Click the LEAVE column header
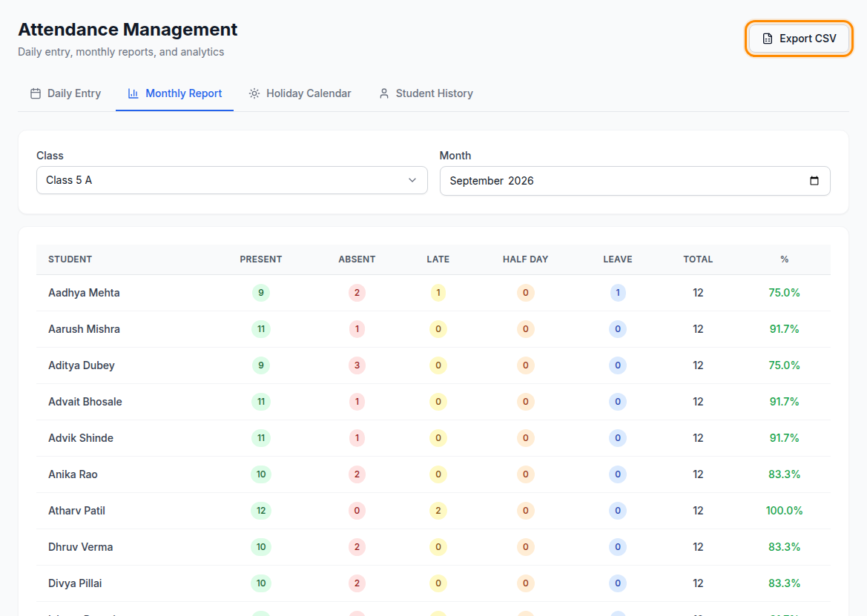The image size is (867, 616). point(618,259)
